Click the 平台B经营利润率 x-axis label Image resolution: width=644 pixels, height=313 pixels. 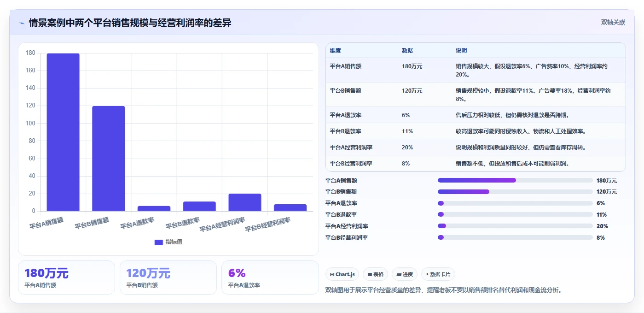click(268, 224)
